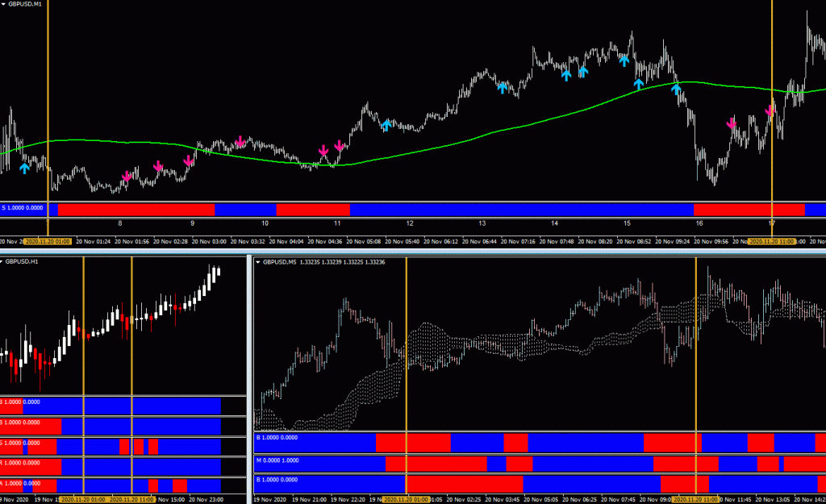Click the M5 quote values 1.33235 1.33239 1.33225 1.33236
The height and width of the screenshot is (504, 826).
coord(342,262)
